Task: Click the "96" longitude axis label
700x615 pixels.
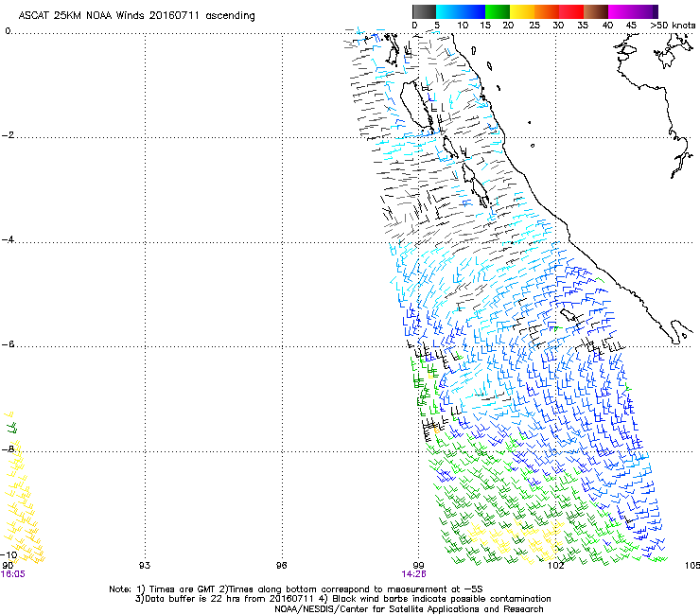Action: coord(281,566)
